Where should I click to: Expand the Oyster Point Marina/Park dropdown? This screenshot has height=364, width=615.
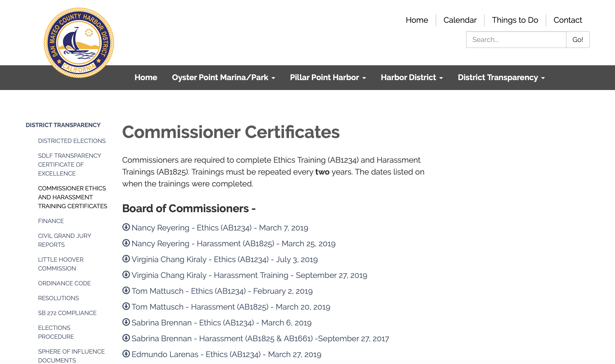pyautogui.click(x=223, y=77)
